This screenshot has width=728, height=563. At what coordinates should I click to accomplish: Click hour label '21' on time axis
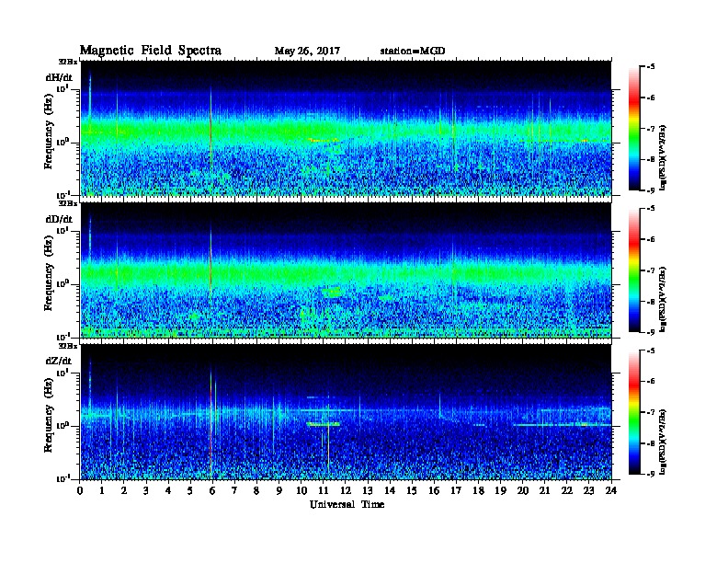click(544, 490)
